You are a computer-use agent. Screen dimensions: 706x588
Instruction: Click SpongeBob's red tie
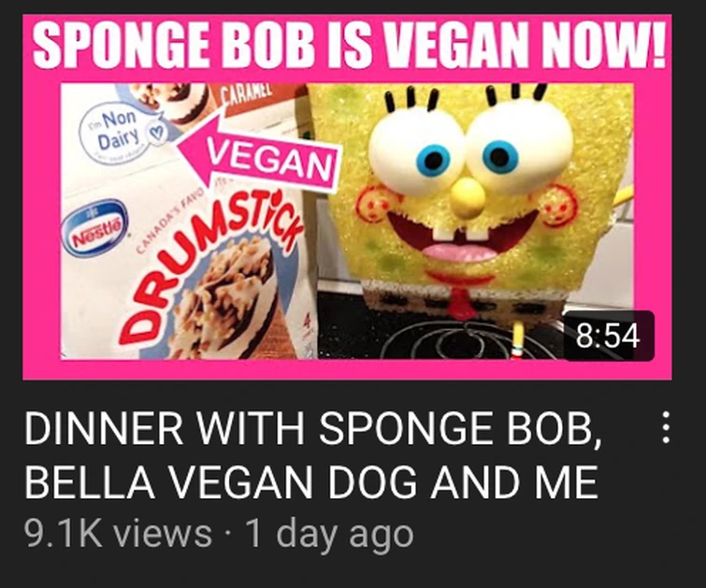click(x=461, y=302)
